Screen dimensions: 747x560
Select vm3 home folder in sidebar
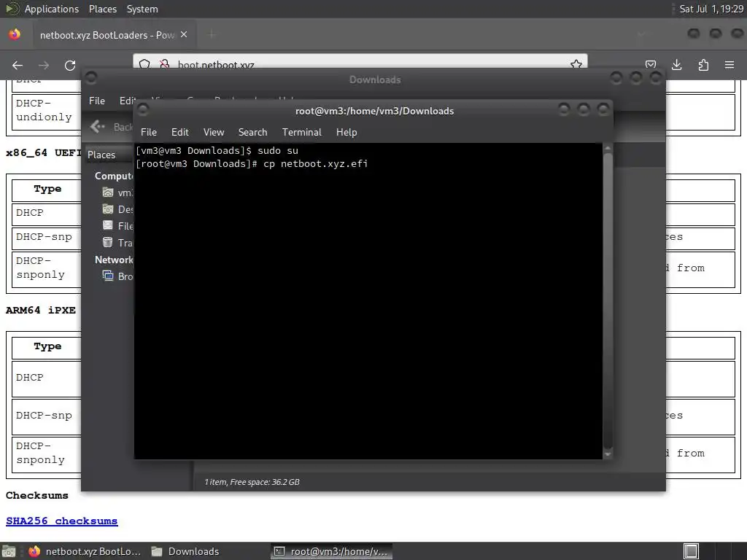tap(118, 192)
